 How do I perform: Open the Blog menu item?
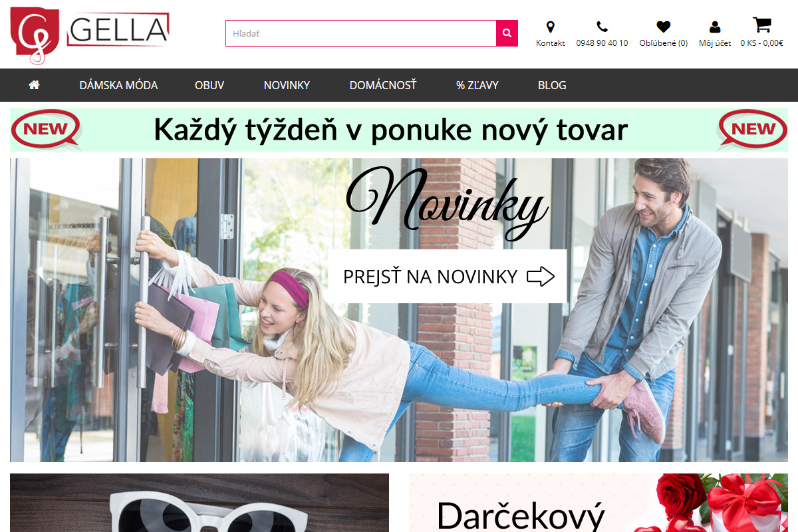[552, 85]
